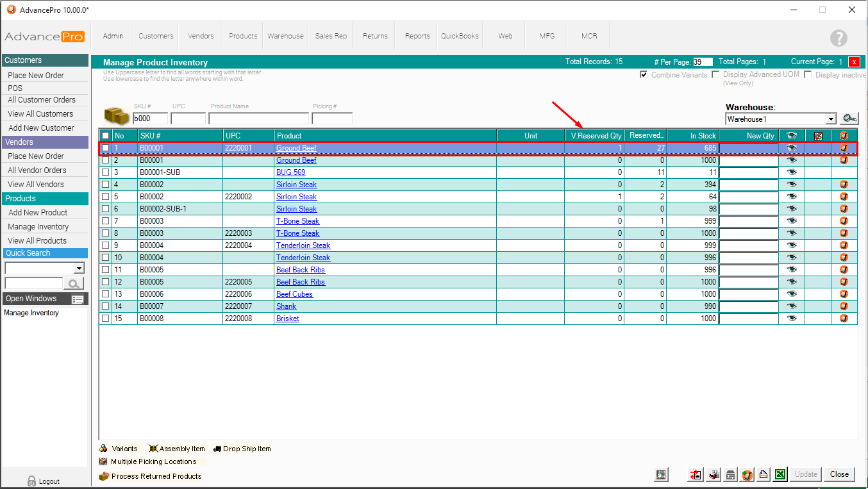Open the Reports menu
The image size is (868, 489).
pos(417,36)
